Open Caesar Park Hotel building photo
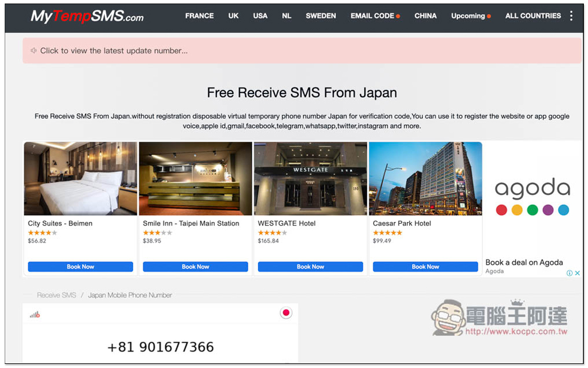The width and height of the screenshot is (588, 368). 426,178
